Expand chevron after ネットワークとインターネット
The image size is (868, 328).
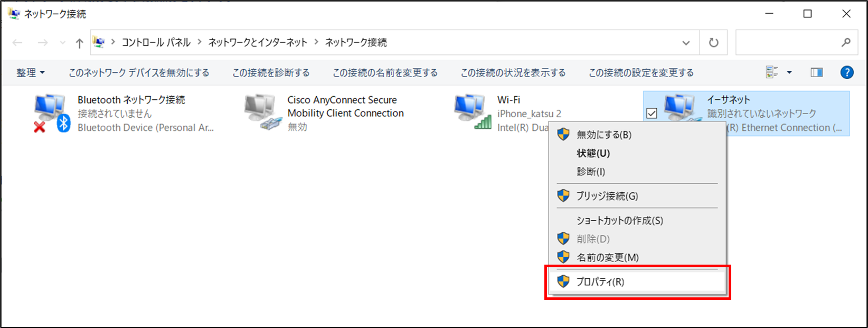pyautogui.click(x=316, y=42)
